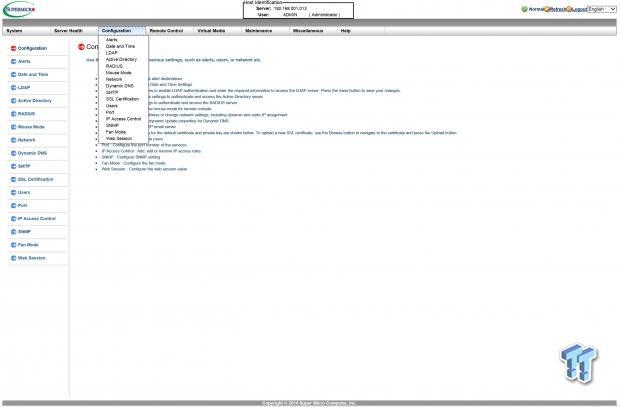Click the SSL Certification sidebar icon
This screenshot has width=620, height=407.
point(13,179)
